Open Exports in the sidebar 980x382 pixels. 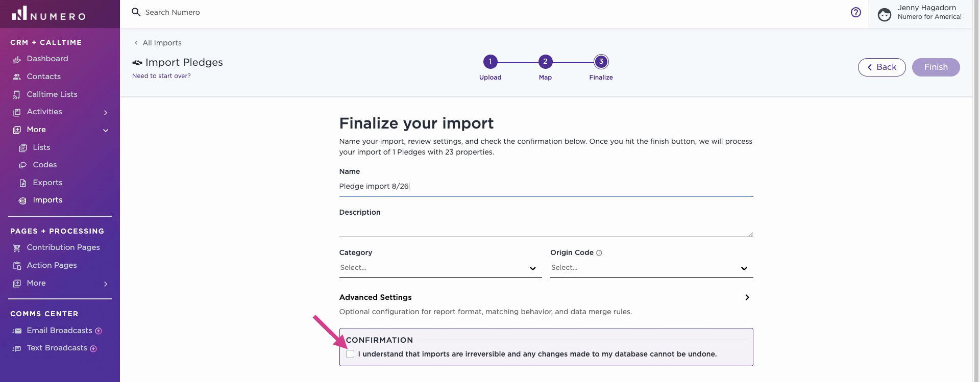point(47,183)
